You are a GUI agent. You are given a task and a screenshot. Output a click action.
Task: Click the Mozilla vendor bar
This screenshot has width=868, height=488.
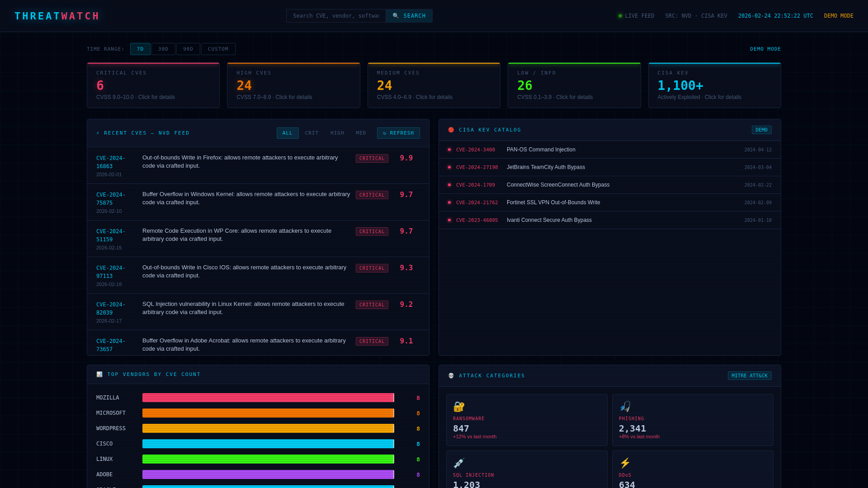tap(268, 398)
